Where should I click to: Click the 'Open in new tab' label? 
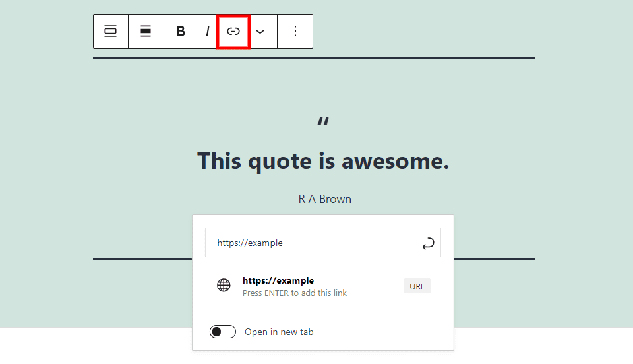[279, 332]
